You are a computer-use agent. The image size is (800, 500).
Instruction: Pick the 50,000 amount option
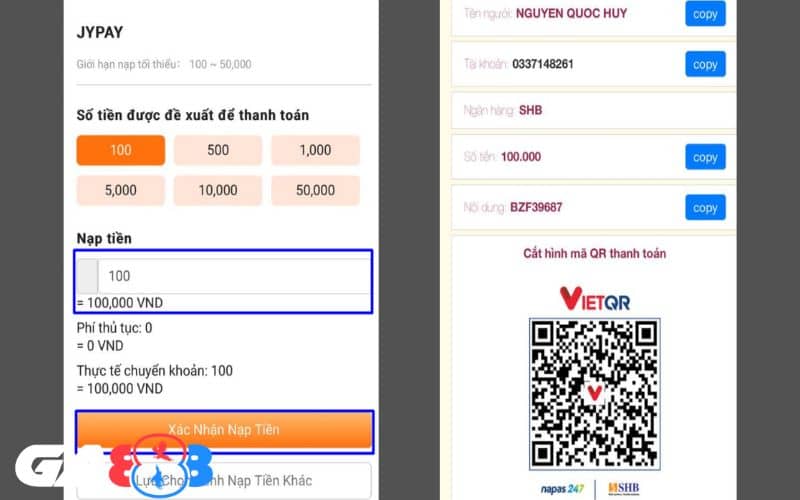[x=315, y=190]
